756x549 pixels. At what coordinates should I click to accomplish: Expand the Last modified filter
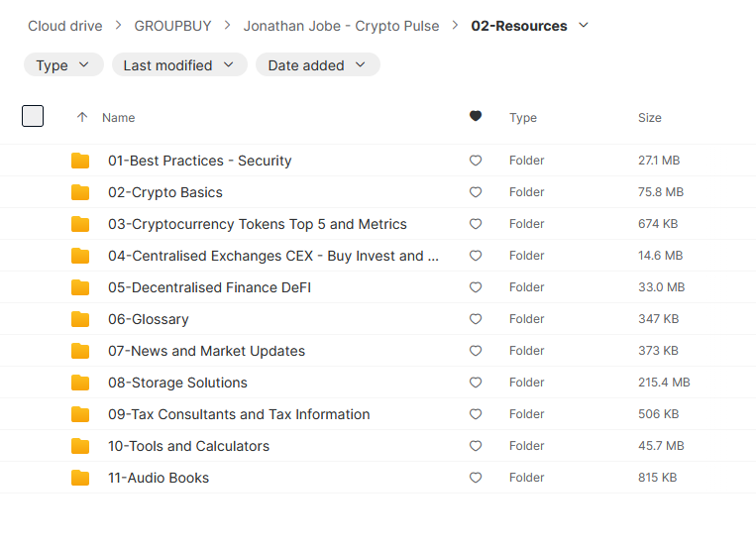click(x=179, y=65)
